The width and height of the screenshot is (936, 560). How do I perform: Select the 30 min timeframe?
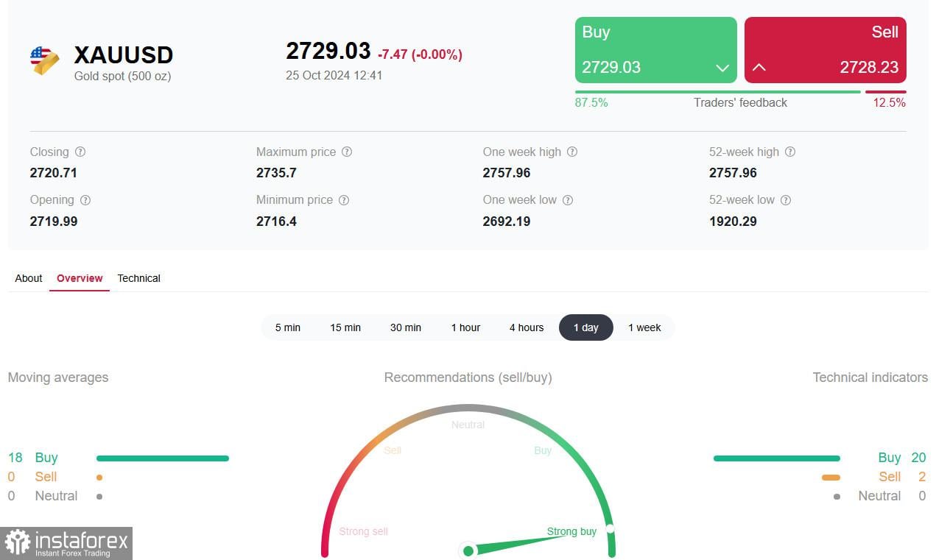pyautogui.click(x=406, y=327)
